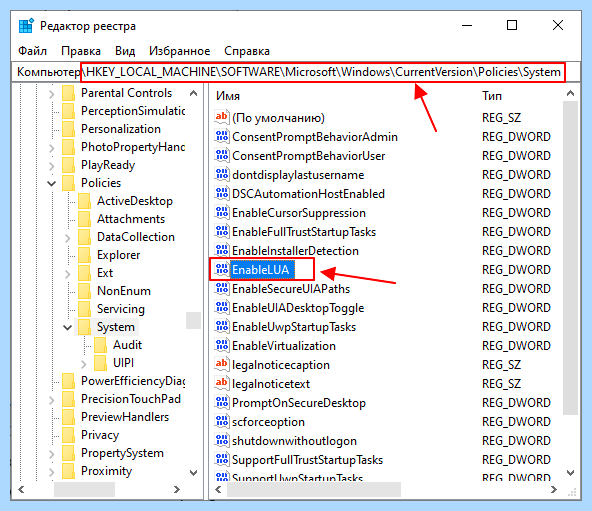Click the ConsentPromptBehaviorUser value icon

click(x=222, y=155)
